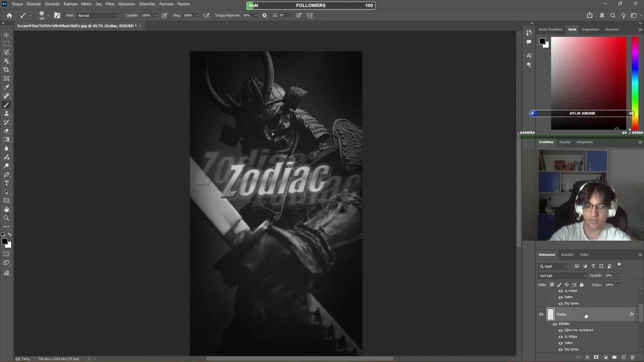Viewport: 644px width, 362px height.
Task: Click zoom level field 69,74%
Action: (x=23, y=359)
